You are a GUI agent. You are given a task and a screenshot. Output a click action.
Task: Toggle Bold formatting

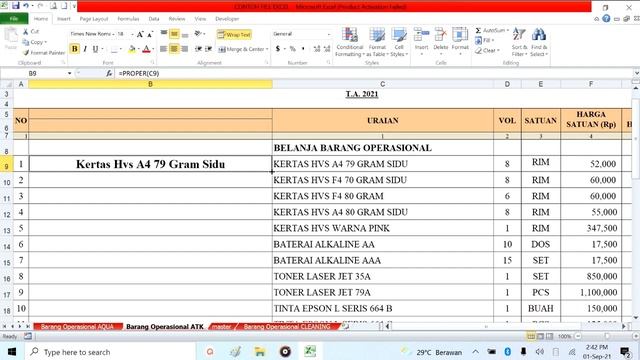74,49
